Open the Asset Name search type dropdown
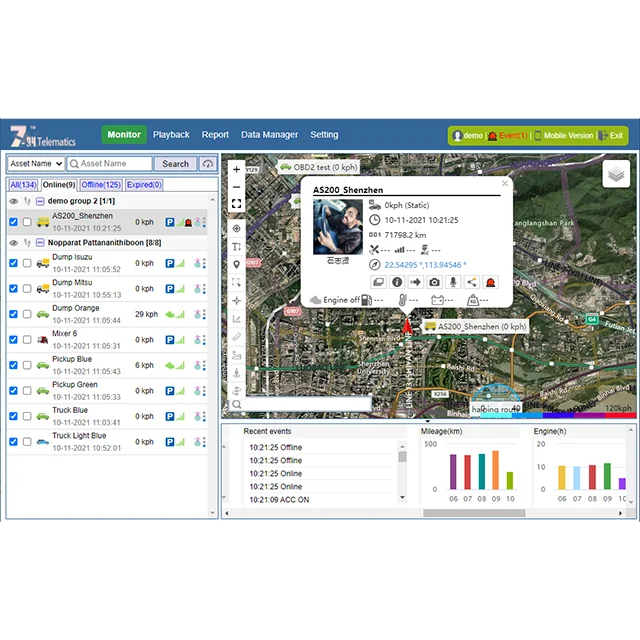 tap(36, 164)
